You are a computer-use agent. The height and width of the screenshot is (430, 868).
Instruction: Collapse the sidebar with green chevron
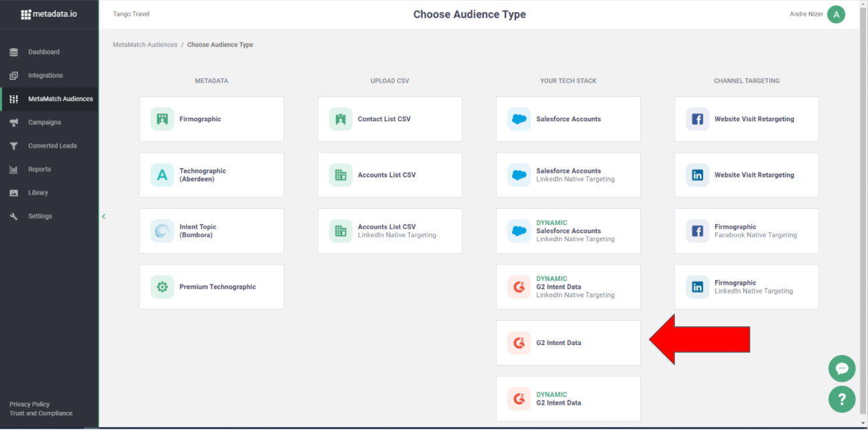[103, 216]
